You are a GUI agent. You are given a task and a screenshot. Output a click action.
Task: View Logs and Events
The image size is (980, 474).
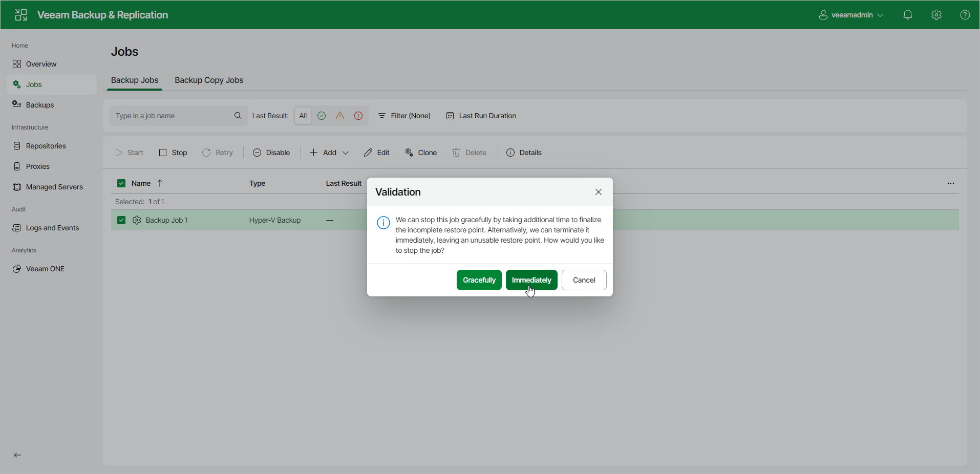52,228
